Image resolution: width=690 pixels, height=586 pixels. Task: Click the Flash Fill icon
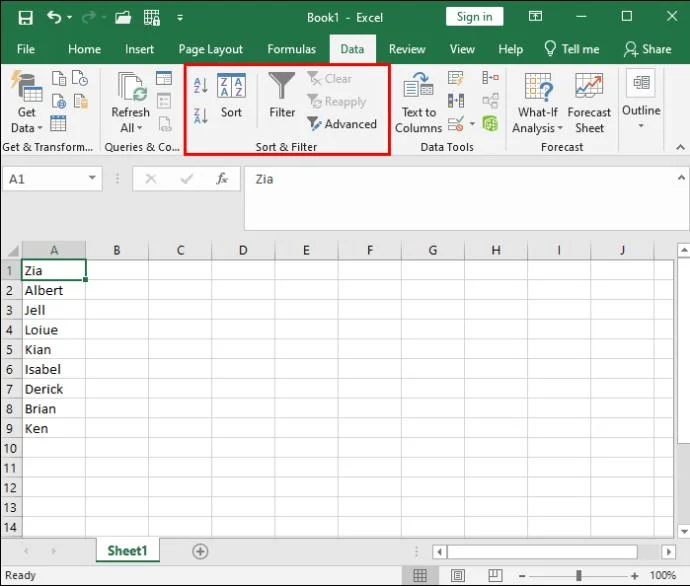click(x=456, y=78)
